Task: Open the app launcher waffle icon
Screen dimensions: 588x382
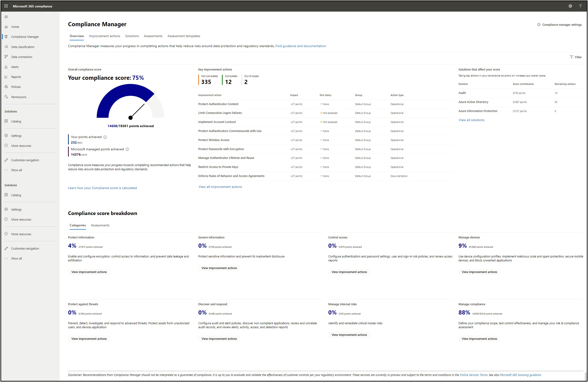Action: (x=6, y=6)
